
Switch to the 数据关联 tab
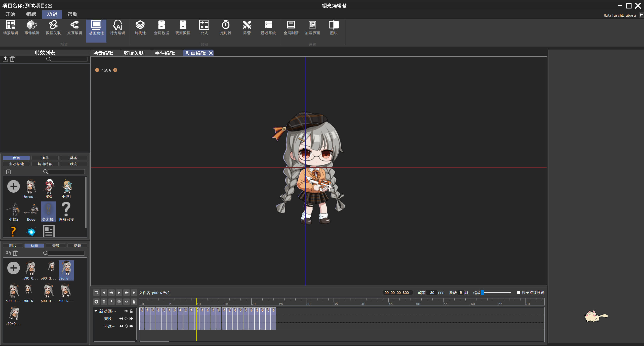(x=133, y=53)
